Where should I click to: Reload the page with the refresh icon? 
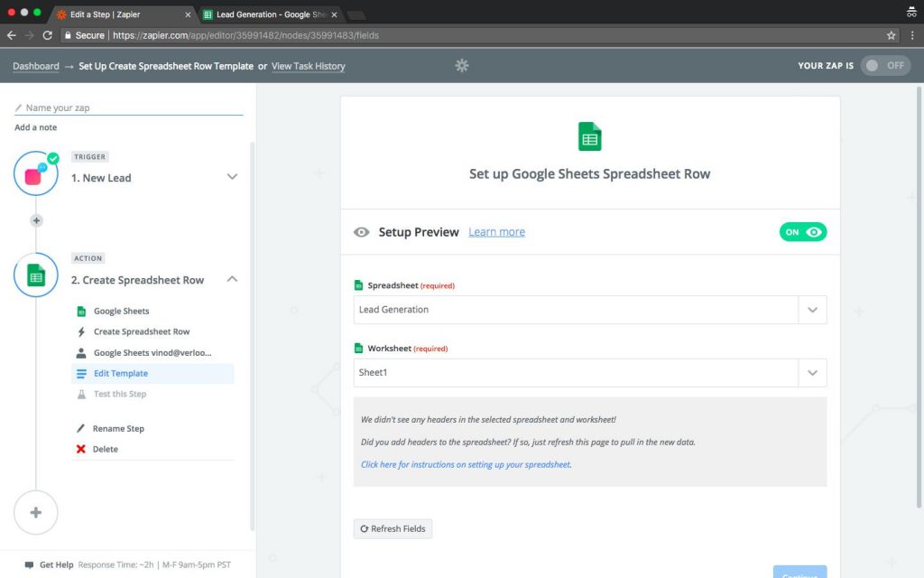pyautogui.click(x=48, y=35)
